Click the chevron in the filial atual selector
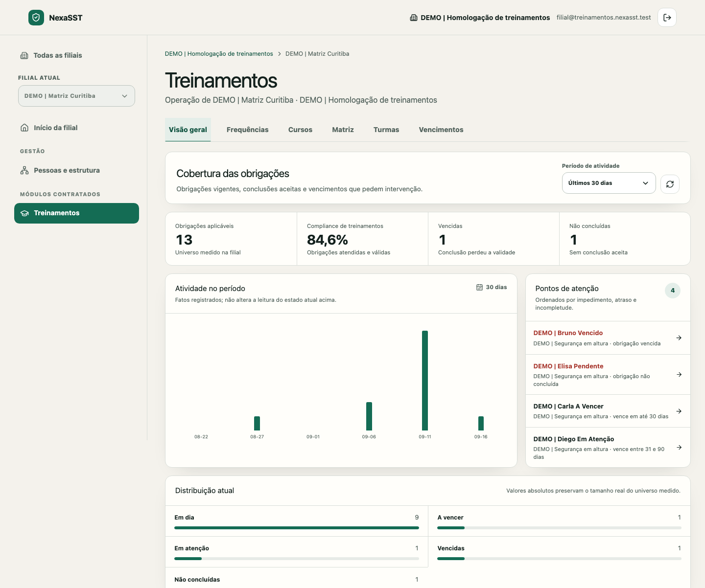Viewport: 705px width, 588px height. (125, 96)
